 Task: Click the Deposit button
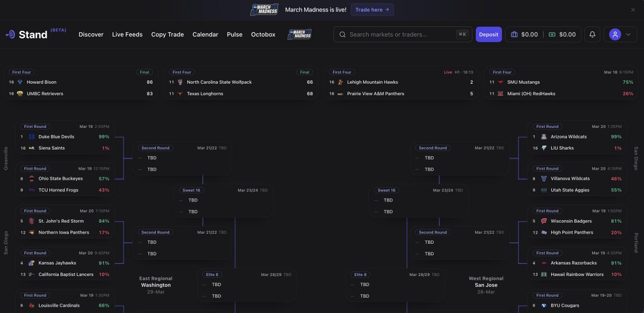click(489, 34)
